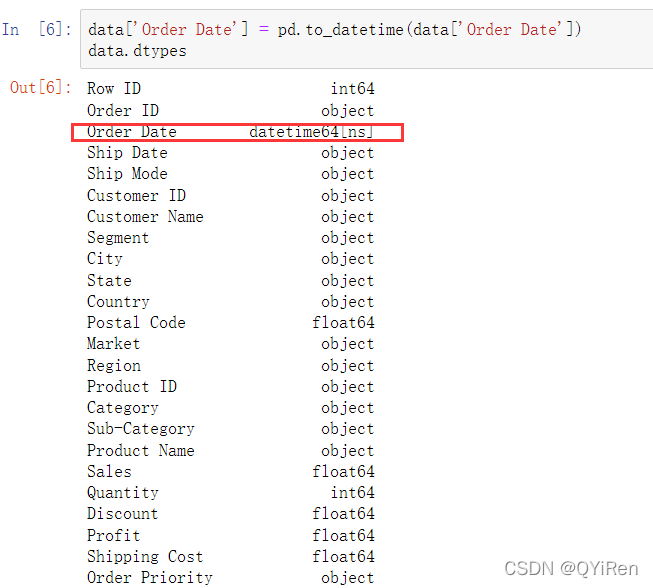Click the 'Discount' row label
Screen dimensions: 653x588
click(x=122, y=513)
